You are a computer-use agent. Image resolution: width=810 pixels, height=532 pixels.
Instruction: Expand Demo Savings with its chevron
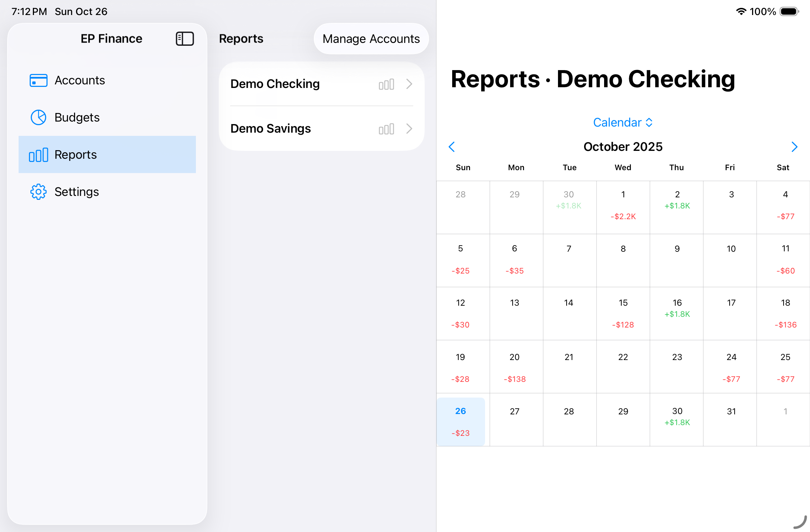tap(409, 129)
